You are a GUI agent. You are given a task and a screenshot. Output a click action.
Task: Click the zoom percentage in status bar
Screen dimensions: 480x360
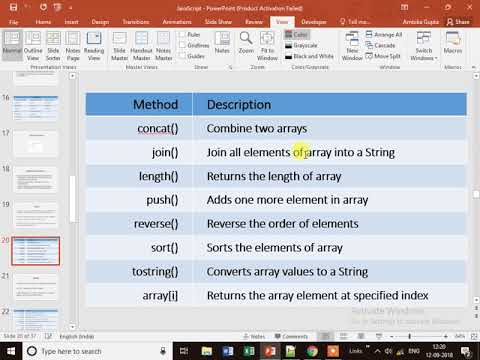tap(460, 336)
